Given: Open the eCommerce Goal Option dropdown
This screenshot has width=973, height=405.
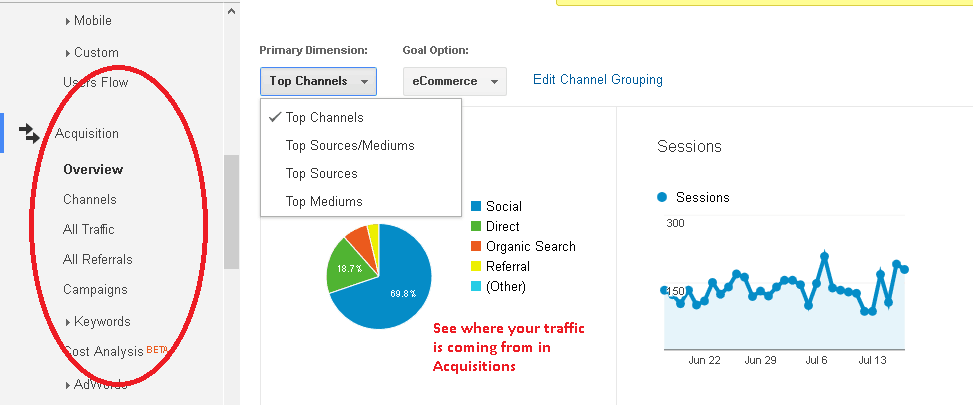Looking at the screenshot, I should (455, 81).
